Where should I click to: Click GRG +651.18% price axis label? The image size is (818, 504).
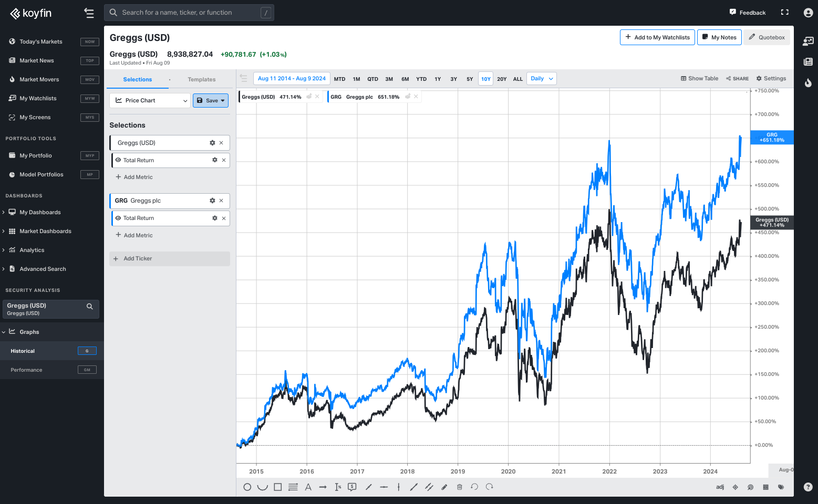pyautogui.click(x=772, y=138)
